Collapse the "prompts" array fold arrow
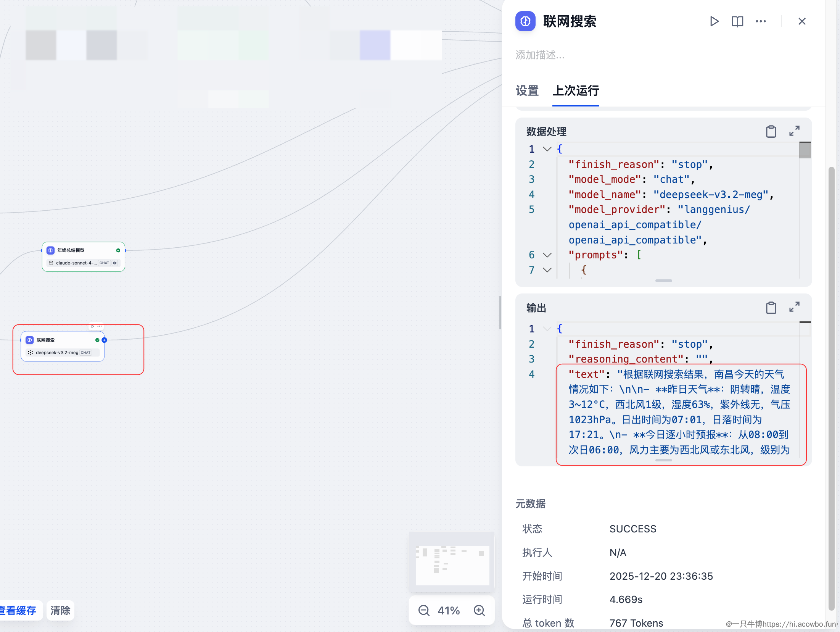 click(x=547, y=255)
